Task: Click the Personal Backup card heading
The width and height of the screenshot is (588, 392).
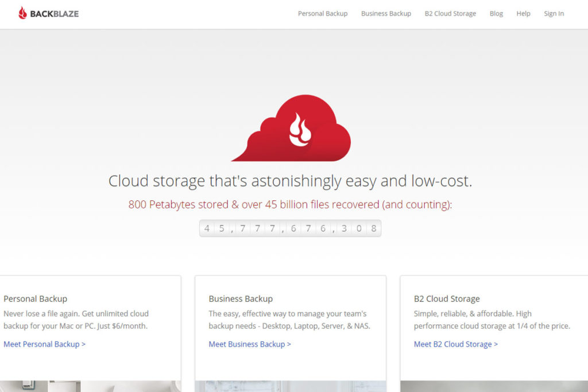Action: pyautogui.click(x=35, y=298)
